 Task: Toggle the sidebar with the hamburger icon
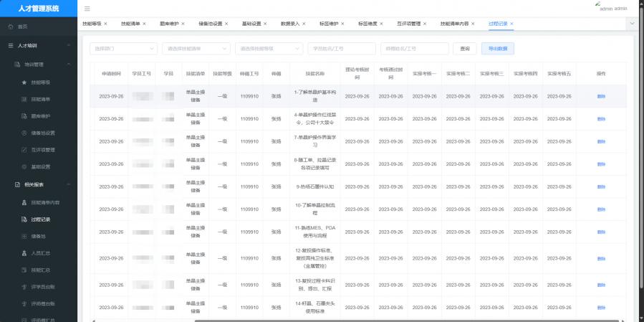coord(87,9)
